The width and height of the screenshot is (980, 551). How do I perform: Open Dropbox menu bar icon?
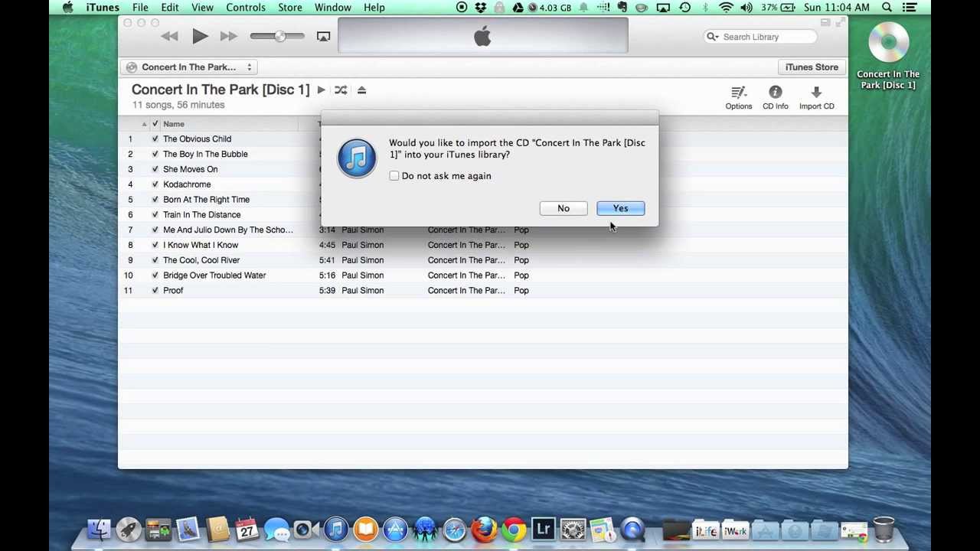(x=480, y=8)
